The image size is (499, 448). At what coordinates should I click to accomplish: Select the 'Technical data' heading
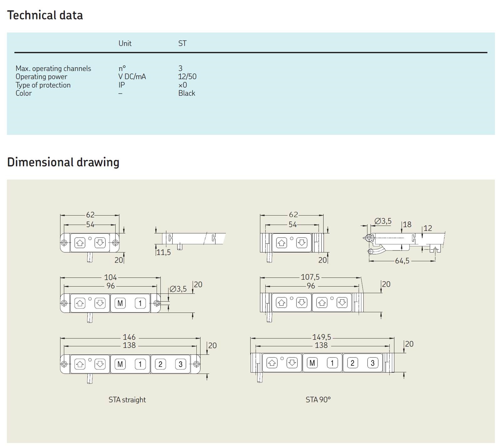[45, 15]
